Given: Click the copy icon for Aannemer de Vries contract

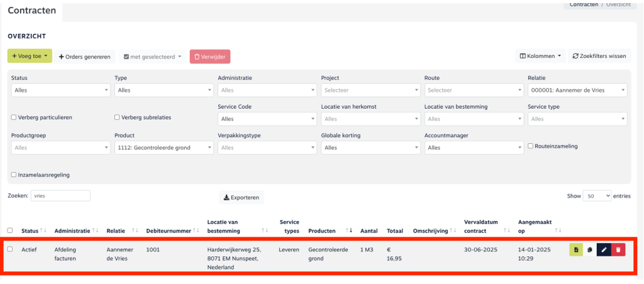Looking at the screenshot, I should (x=590, y=250).
